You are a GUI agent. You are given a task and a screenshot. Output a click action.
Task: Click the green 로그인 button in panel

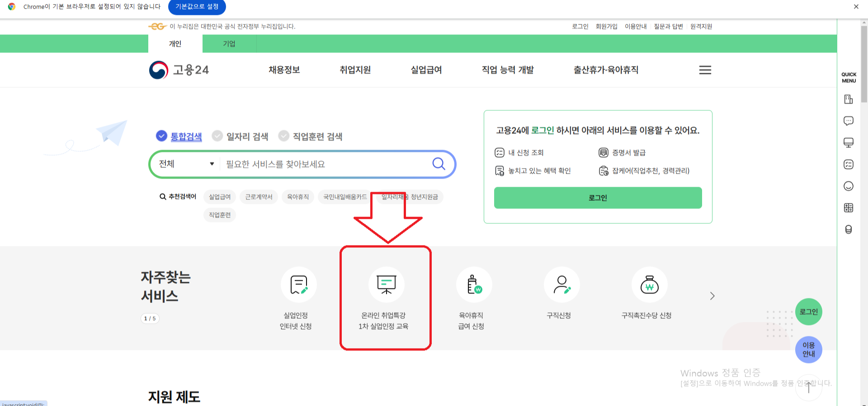click(x=598, y=198)
